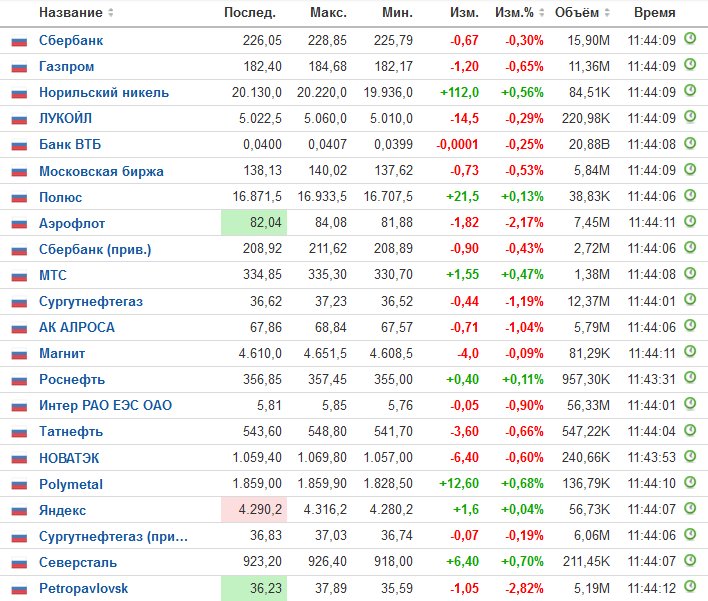Open the Сбербанк stock link
708x601 pixels.
71,41
